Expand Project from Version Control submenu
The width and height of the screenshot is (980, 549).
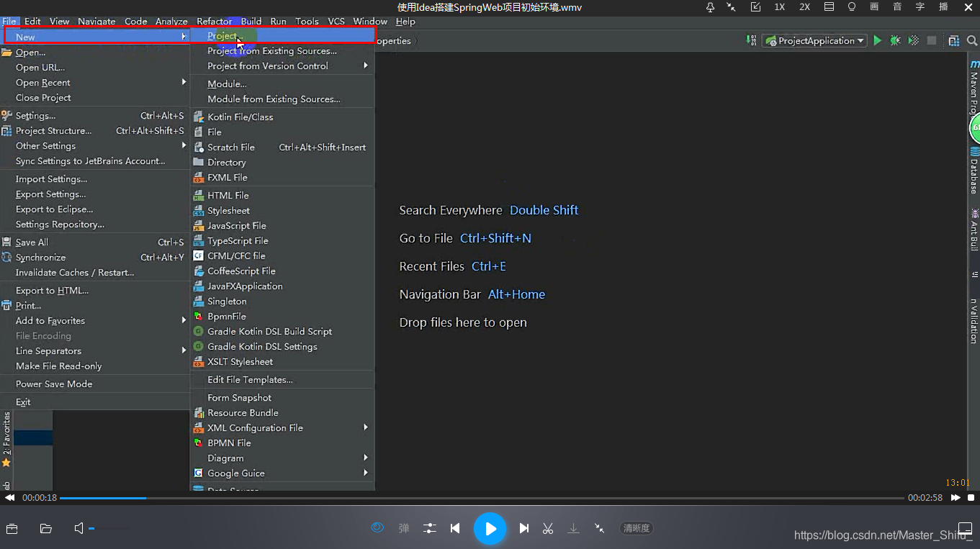[282, 66]
